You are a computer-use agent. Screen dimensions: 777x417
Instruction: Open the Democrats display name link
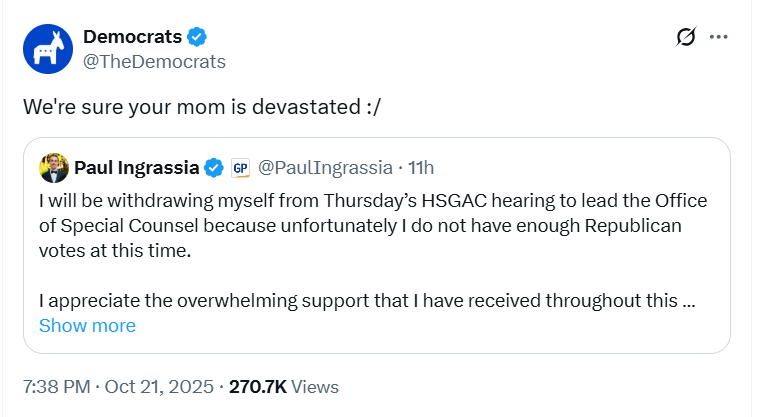pyautogui.click(x=132, y=37)
